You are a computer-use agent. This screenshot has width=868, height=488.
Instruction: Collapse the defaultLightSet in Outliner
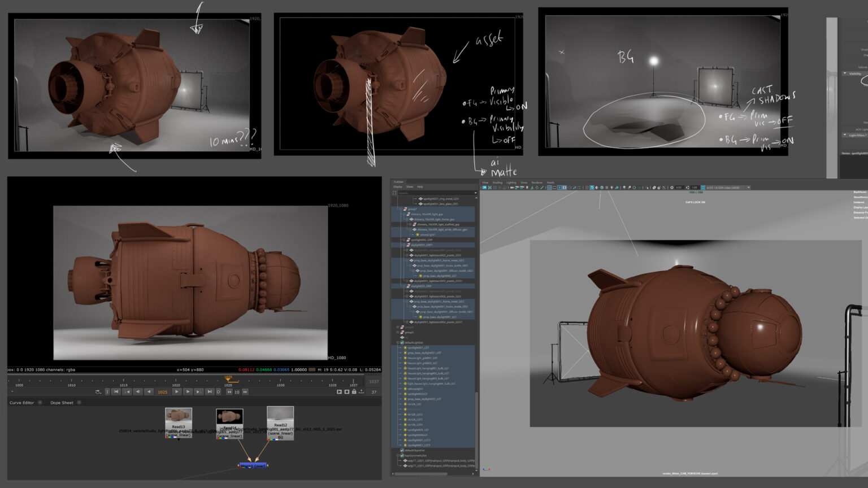[x=398, y=343]
